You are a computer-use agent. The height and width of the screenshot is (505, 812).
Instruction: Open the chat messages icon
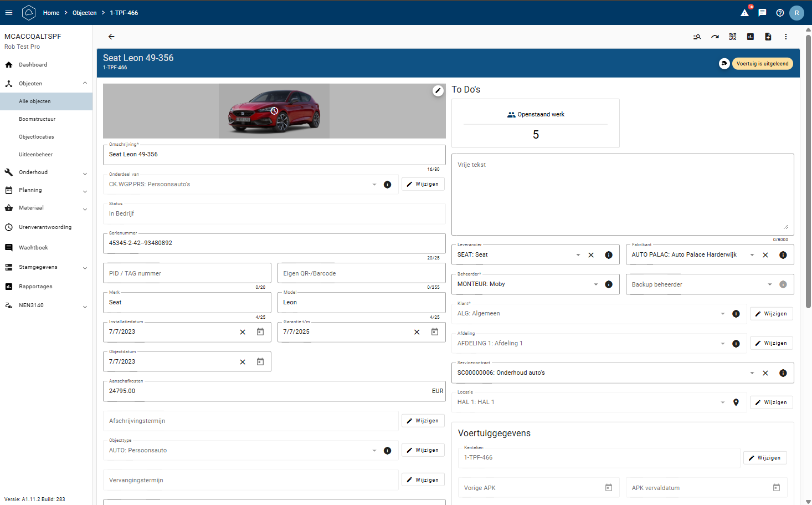(x=762, y=13)
